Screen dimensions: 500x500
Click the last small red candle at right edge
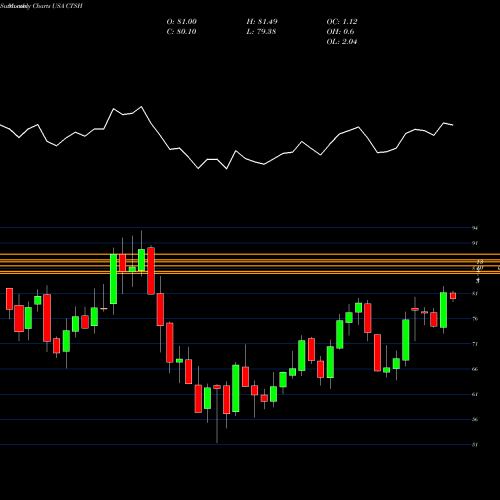453,296
